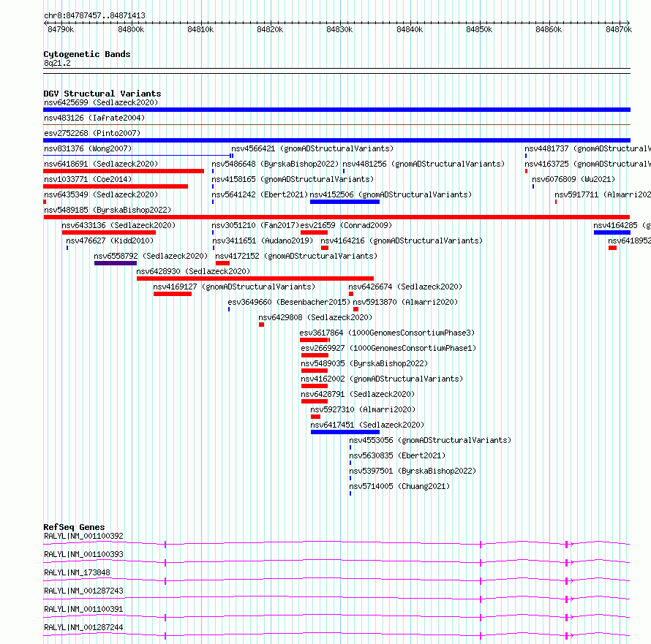Click the nsv4172152 gnomAD variant label
The image size is (651, 644).
point(296,256)
